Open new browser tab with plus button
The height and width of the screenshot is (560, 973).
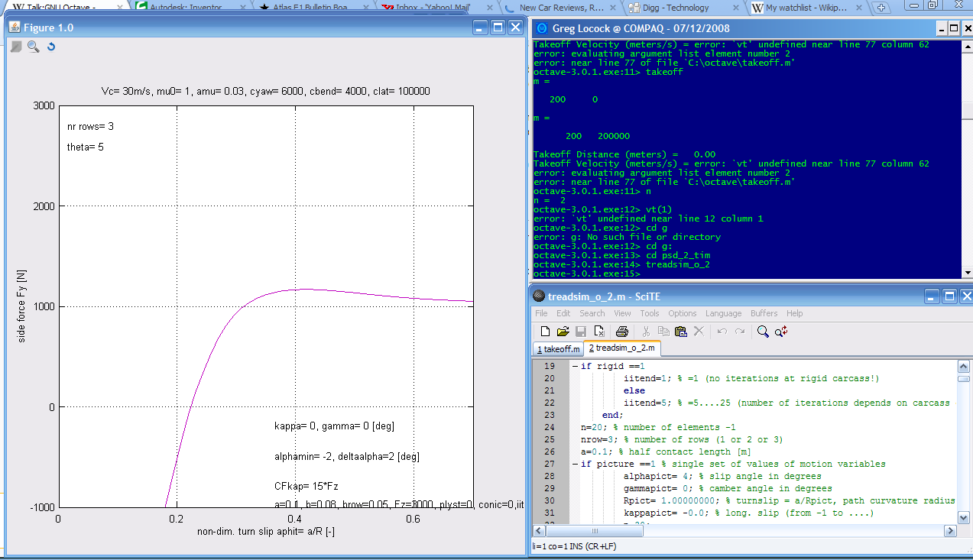[881, 8]
